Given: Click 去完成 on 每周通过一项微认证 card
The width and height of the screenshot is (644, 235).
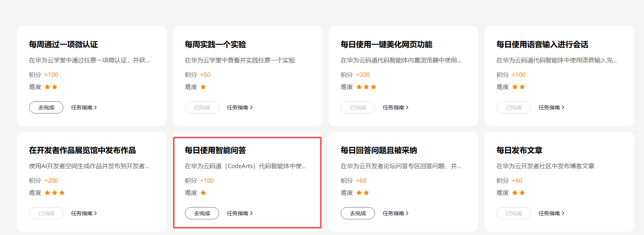Looking at the screenshot, I should click(x=46, y=107).
